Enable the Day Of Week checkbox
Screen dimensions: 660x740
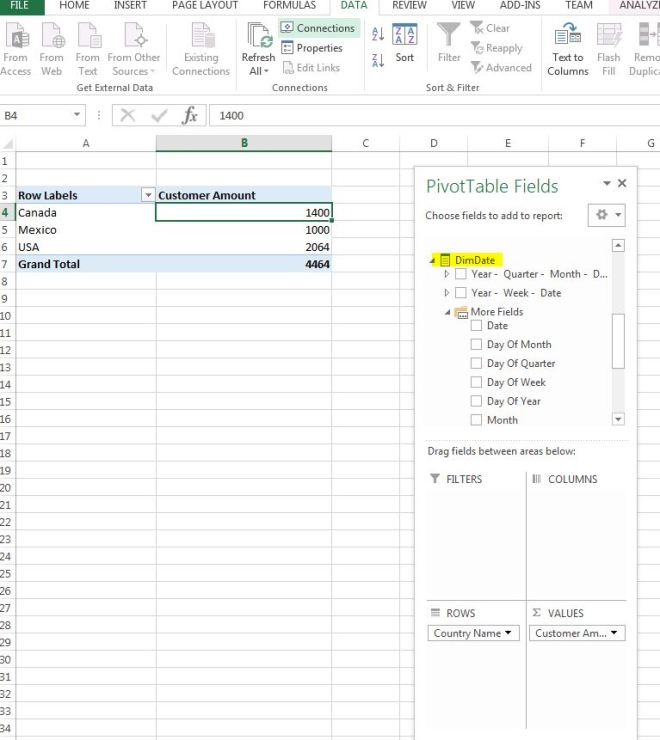coord(477,382)
